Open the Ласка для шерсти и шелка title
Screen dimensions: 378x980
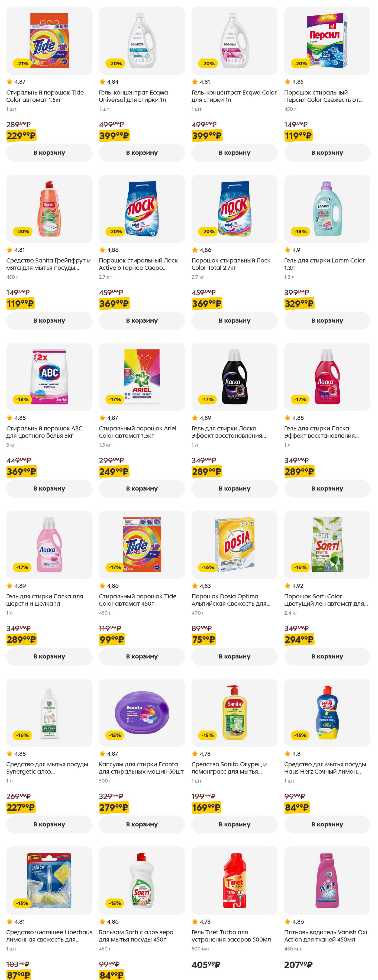pyautogui.click(x=44, y=600)
